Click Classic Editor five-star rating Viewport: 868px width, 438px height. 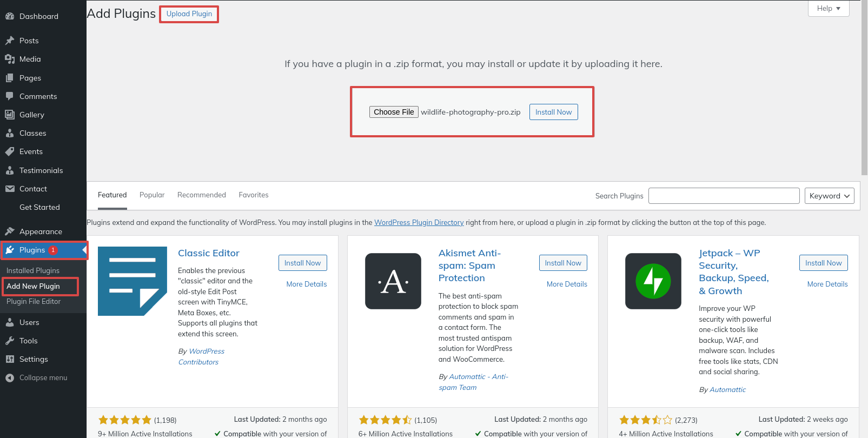(x=125, y=420)
